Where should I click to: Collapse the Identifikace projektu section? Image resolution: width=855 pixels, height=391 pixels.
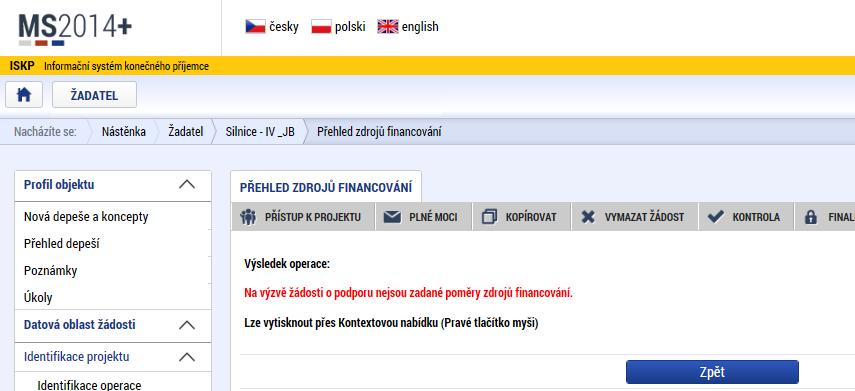coord(187,357)
